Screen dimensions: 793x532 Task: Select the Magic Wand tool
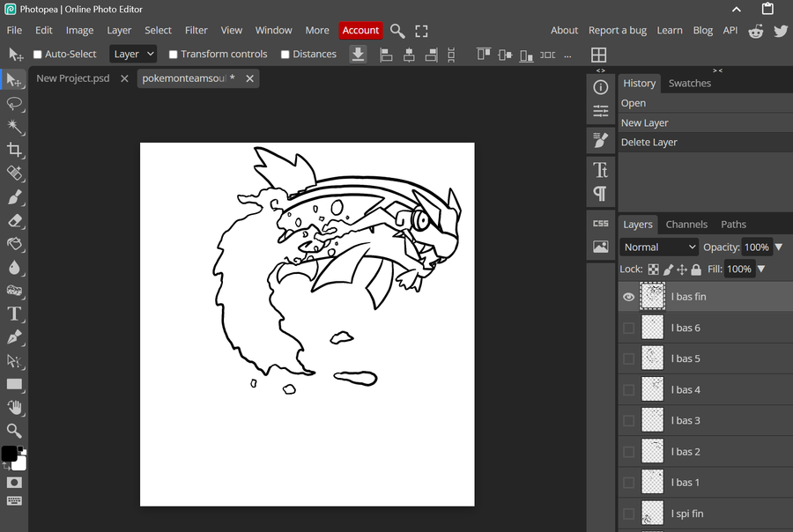tap(14, 127)
